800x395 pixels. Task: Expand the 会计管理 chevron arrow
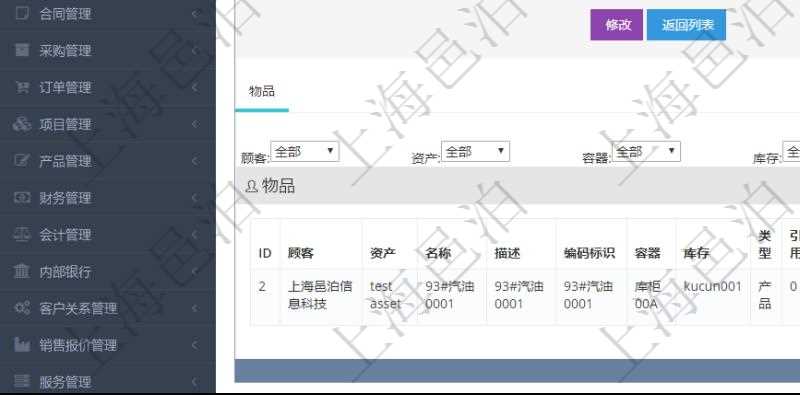194,234
